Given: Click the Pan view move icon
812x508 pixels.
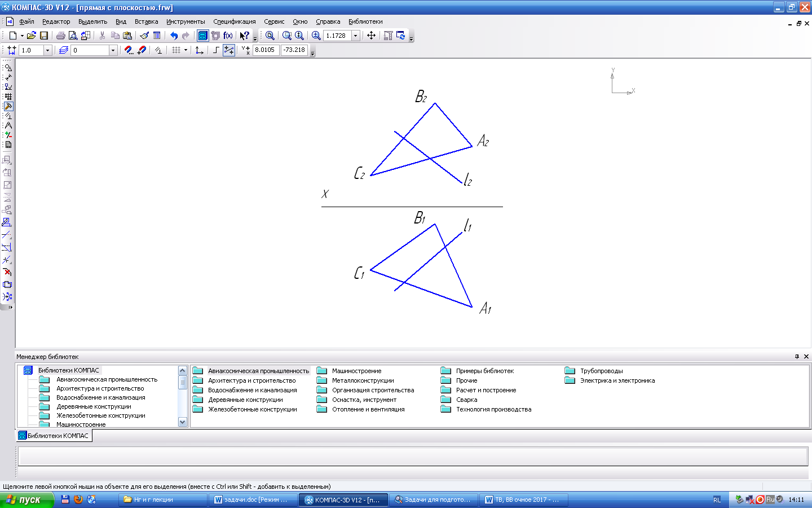Looking at the screenshot, I should 371,36.
